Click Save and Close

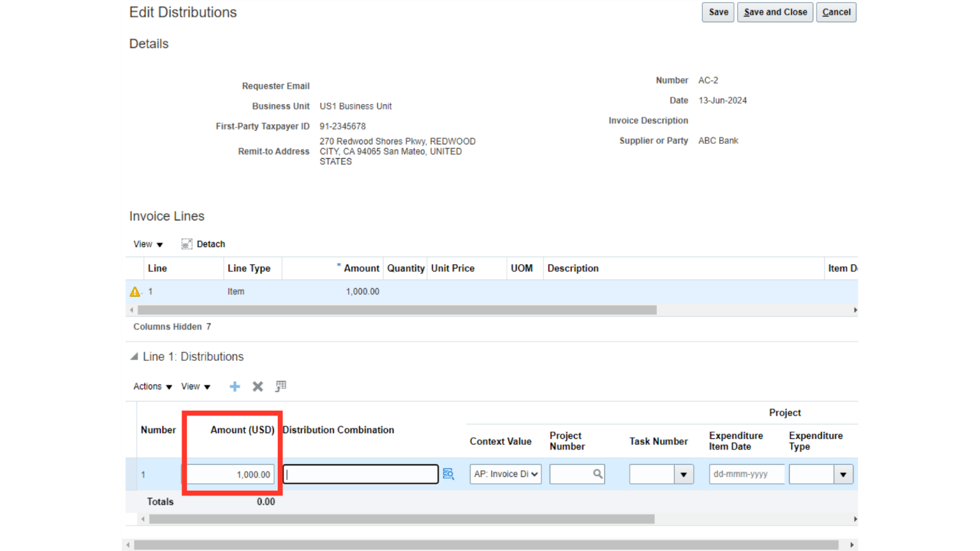(775, 12)
